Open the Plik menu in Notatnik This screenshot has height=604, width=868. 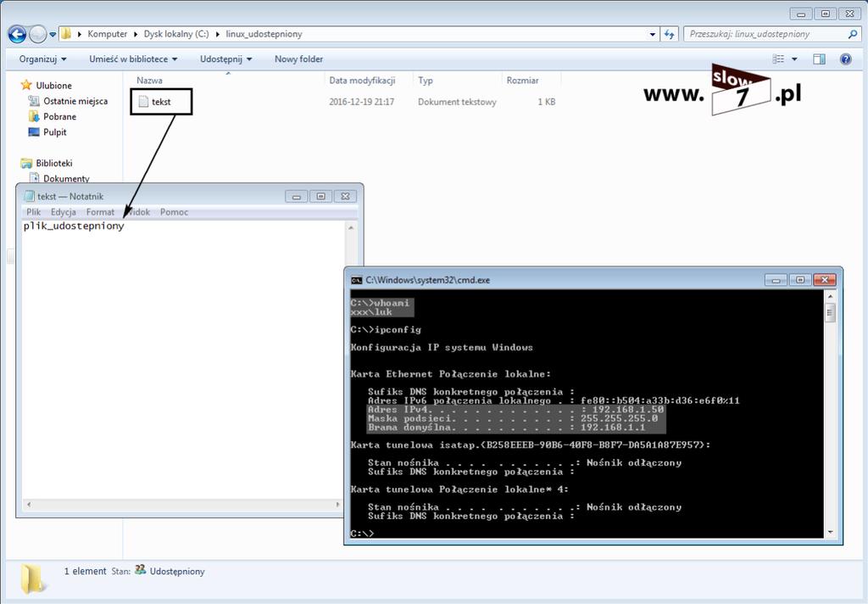pyautogui.click(x=33, y=212)
